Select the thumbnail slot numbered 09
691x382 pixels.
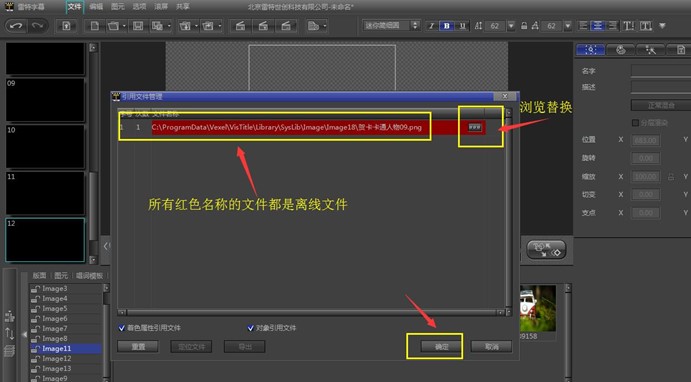(45, 100)
